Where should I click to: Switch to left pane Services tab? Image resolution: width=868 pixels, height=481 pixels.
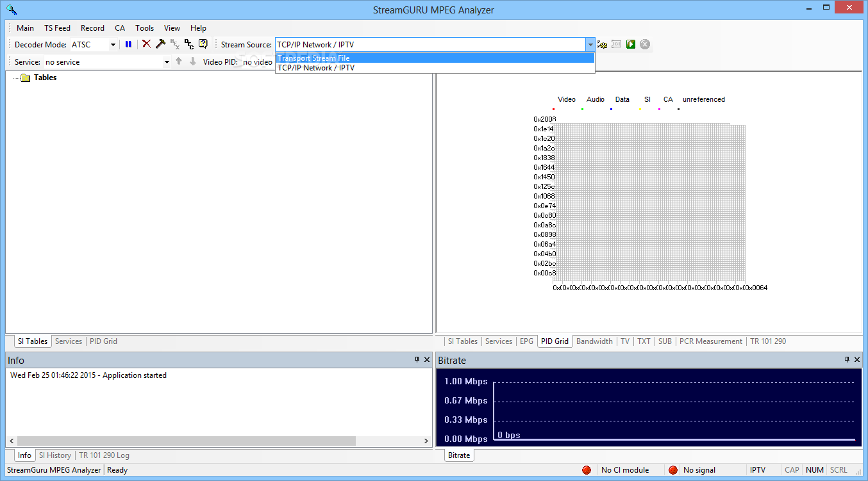[x=69, y=341]
